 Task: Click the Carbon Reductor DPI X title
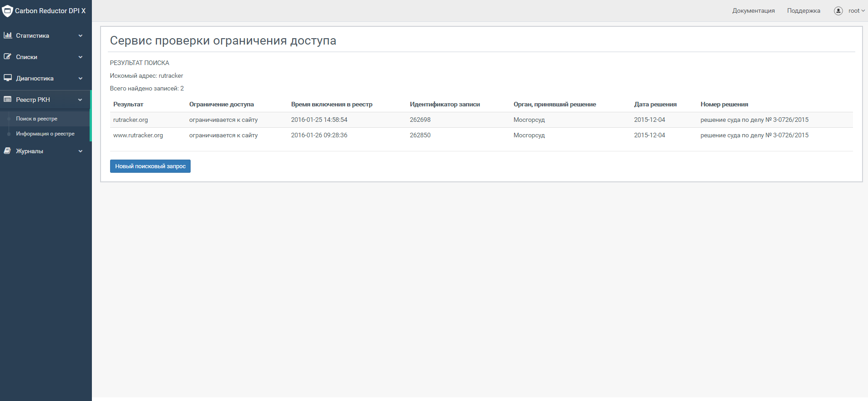[50, 11]
